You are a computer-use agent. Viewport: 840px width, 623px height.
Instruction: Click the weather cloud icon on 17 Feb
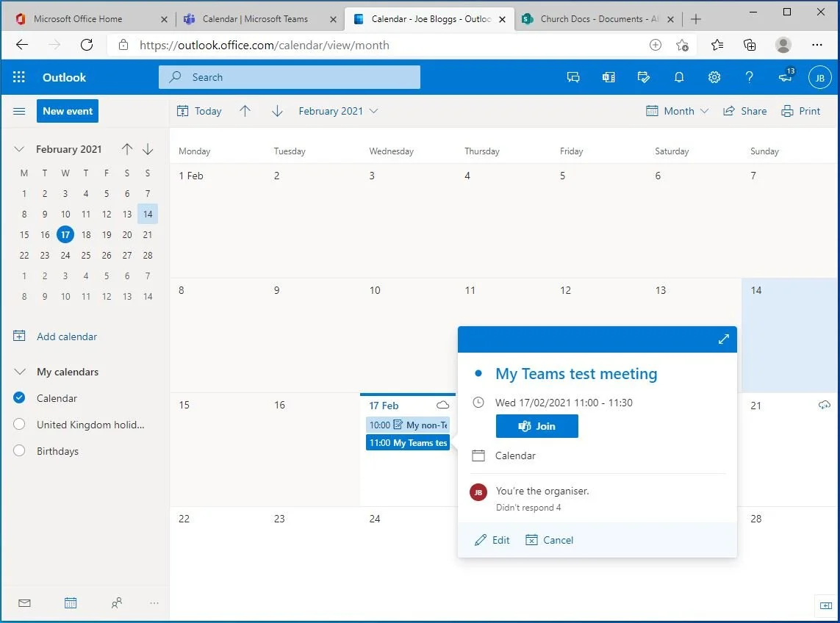coord(443,405)
